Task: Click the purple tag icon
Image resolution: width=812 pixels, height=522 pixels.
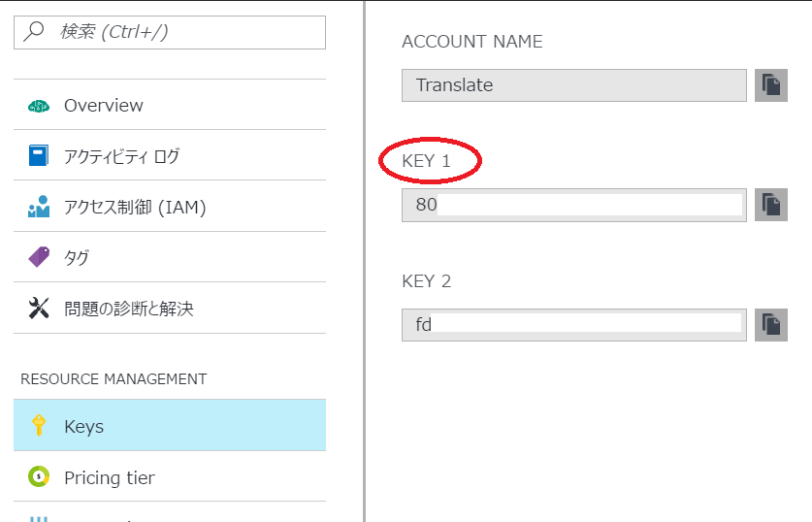Action: 39,257
